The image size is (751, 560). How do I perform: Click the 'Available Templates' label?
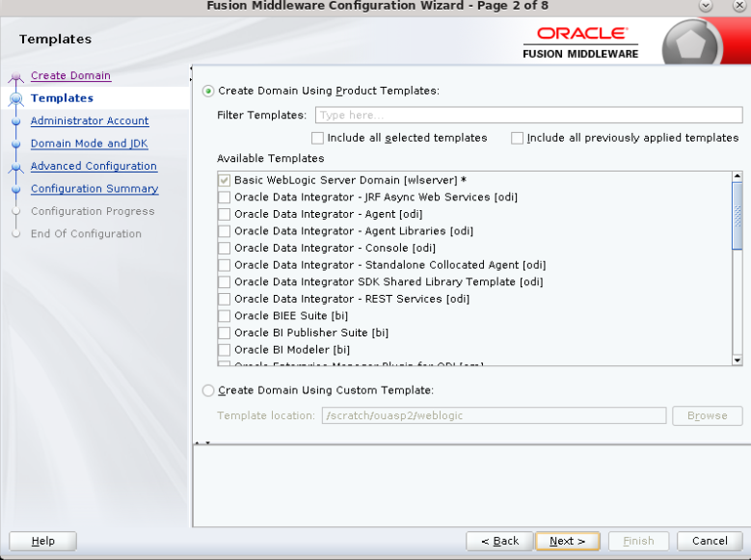(x=271, y=159)
